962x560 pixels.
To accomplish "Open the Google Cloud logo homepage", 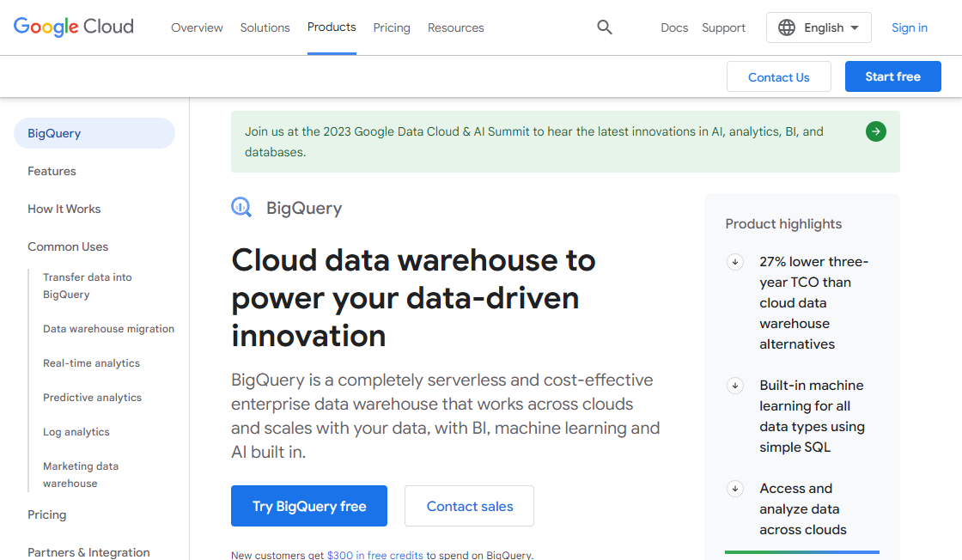I will pos(74,27).
